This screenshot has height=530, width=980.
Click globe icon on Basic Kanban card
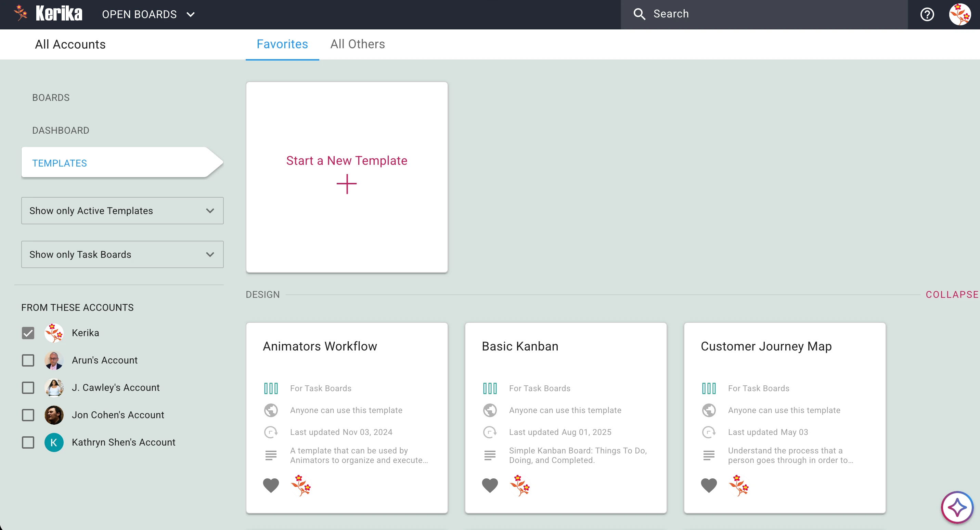pos(490,410)
